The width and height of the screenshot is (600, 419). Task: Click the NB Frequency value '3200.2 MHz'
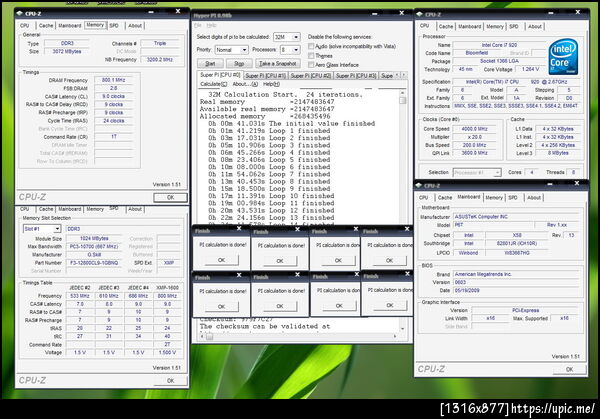pos(160,60)
